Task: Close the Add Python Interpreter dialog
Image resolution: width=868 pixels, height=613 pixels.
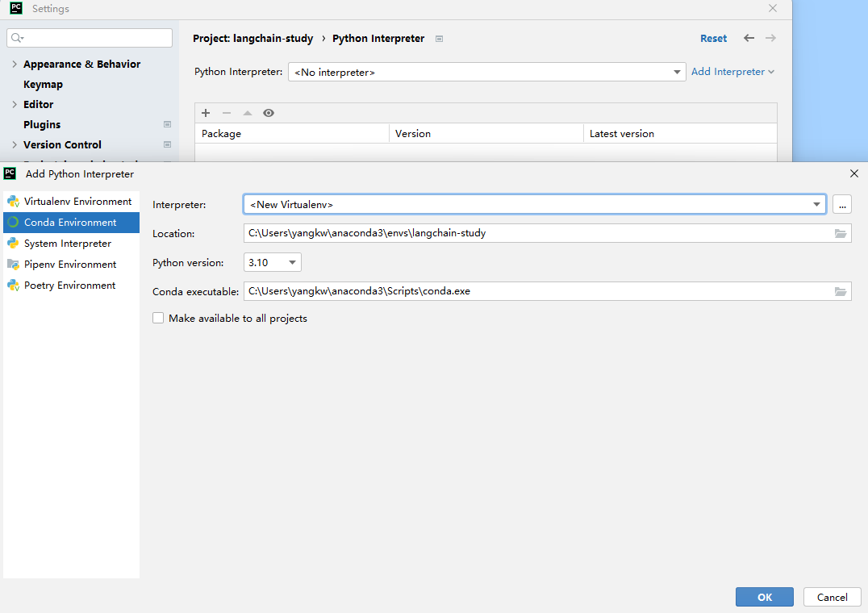Action: pos(854,173)
